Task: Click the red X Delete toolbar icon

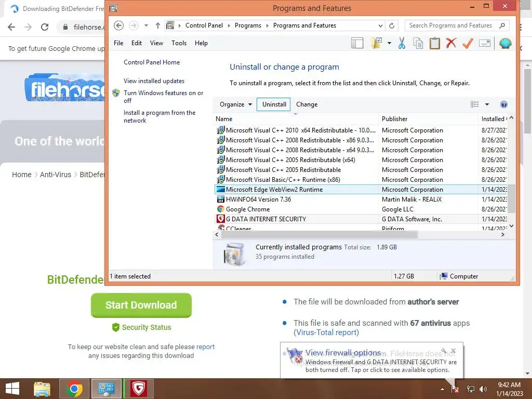Action: coord(451,43)
